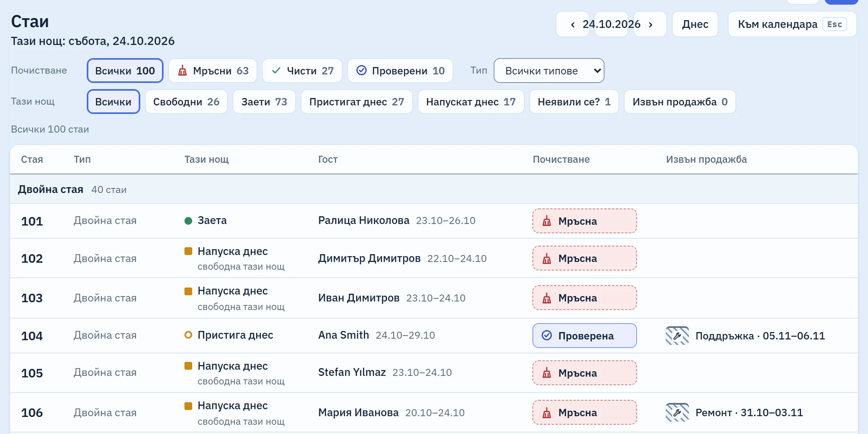Screen dimensions: 868x434
Task: Click checkmark icon in Чисти filter
Action: (276, 71)
